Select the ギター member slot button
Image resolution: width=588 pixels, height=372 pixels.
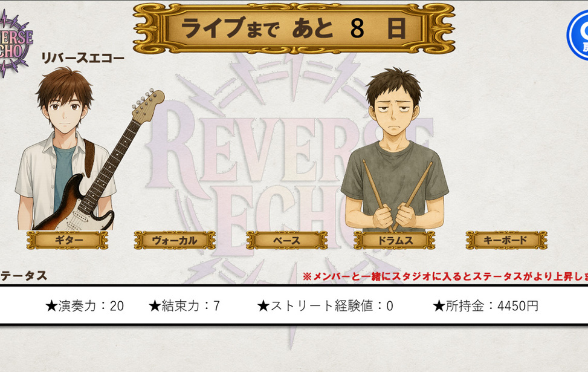coord(68,240)
